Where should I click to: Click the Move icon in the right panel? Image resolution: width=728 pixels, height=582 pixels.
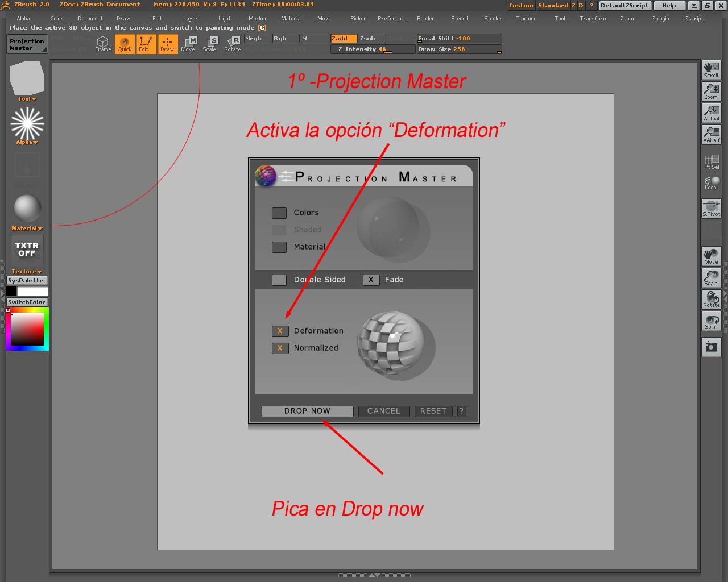[711, 256]
